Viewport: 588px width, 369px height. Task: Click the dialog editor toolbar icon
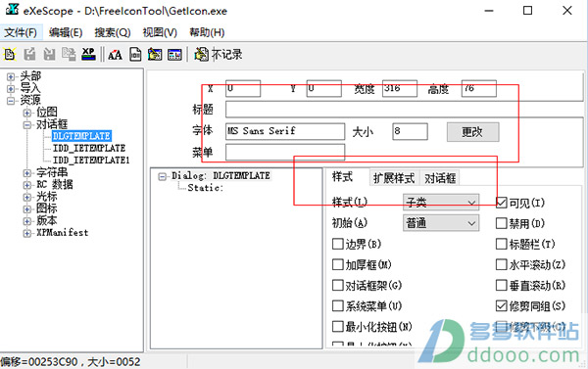point(155,55)
